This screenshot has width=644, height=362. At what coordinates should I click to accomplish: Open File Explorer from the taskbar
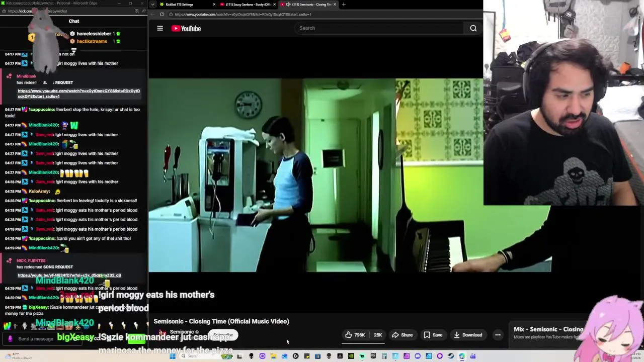coord(273,356)
